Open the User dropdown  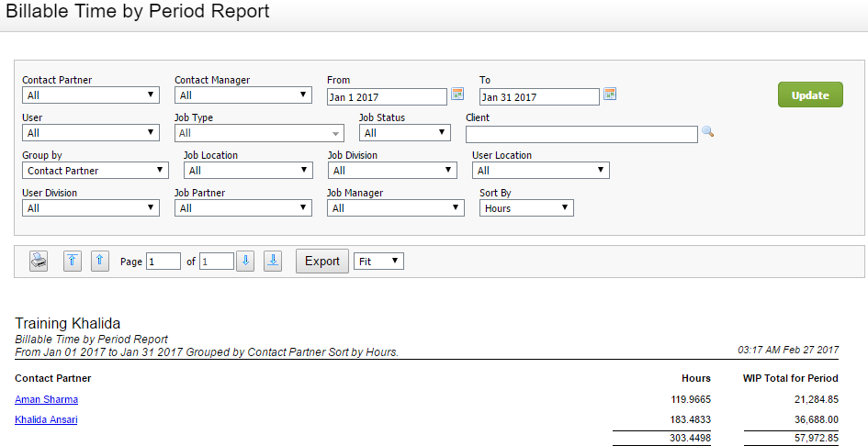tap(91, 133)
